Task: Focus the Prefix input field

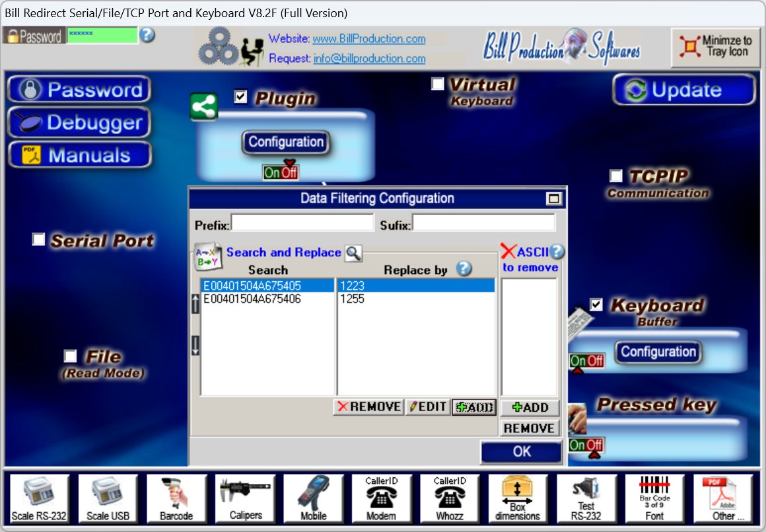Action: pos(302,222)
